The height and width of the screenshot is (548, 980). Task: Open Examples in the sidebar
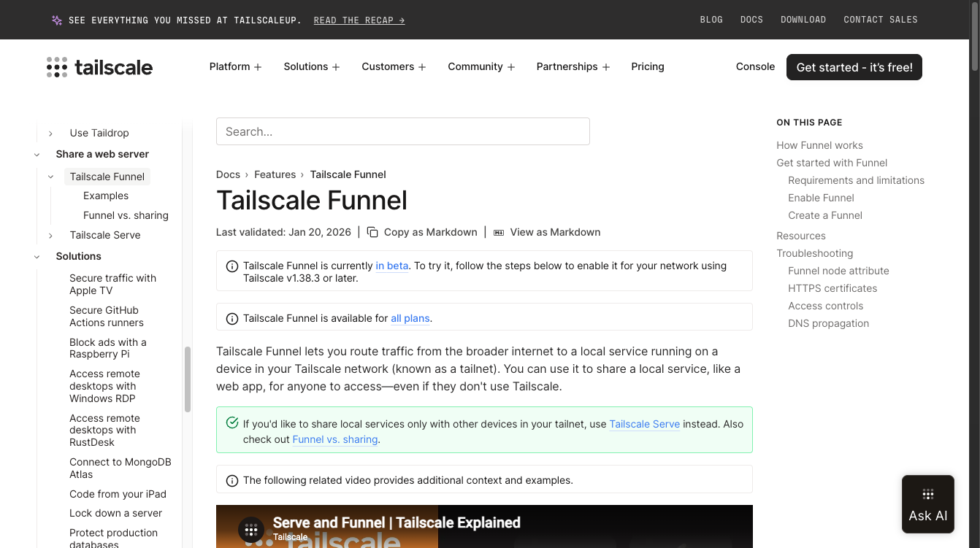106,196
